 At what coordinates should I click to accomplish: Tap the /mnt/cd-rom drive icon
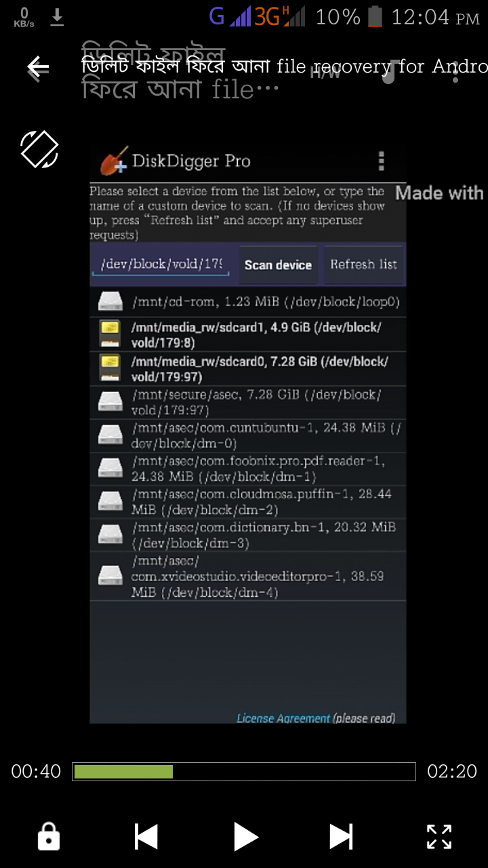tap(110, 301)
